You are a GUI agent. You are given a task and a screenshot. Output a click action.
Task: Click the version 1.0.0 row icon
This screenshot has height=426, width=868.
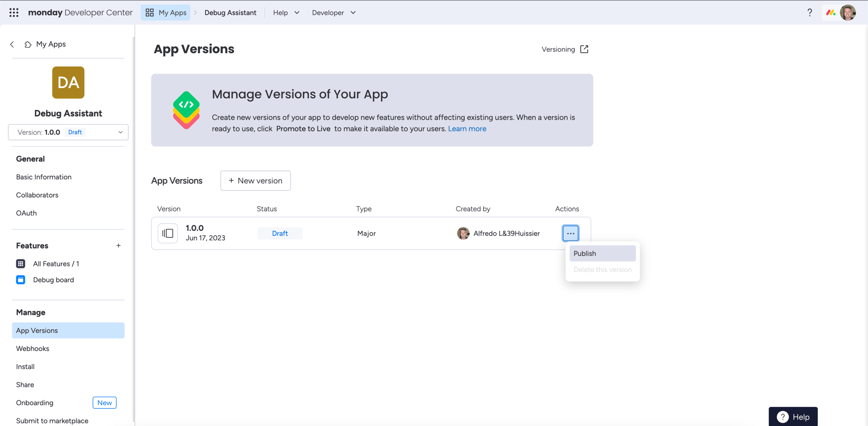168,234
